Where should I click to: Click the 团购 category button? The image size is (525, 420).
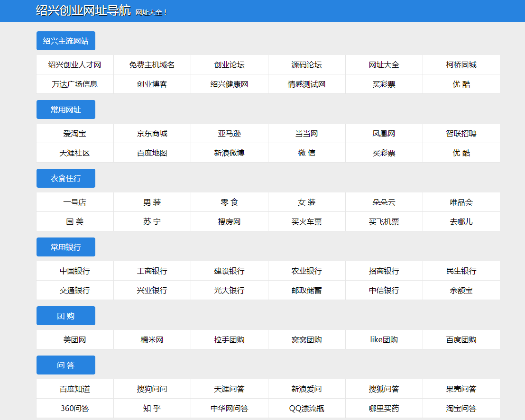click(x=65, y=316)
